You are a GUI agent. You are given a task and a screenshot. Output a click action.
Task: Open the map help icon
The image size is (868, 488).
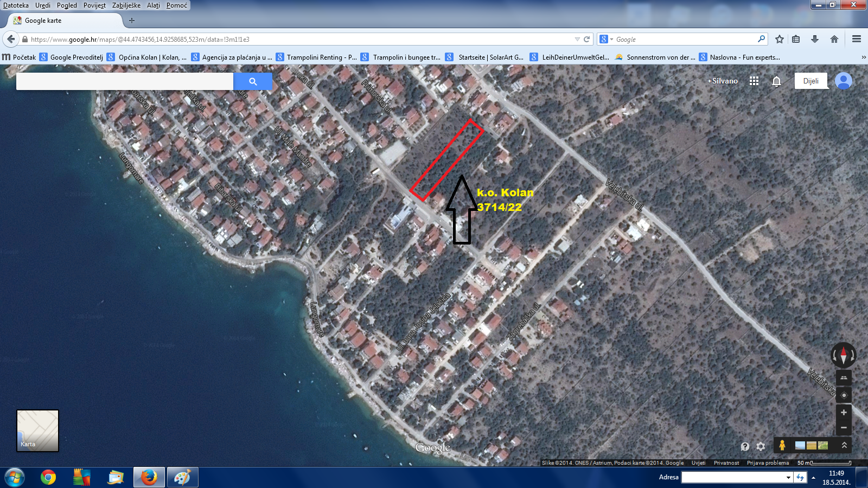745,446
